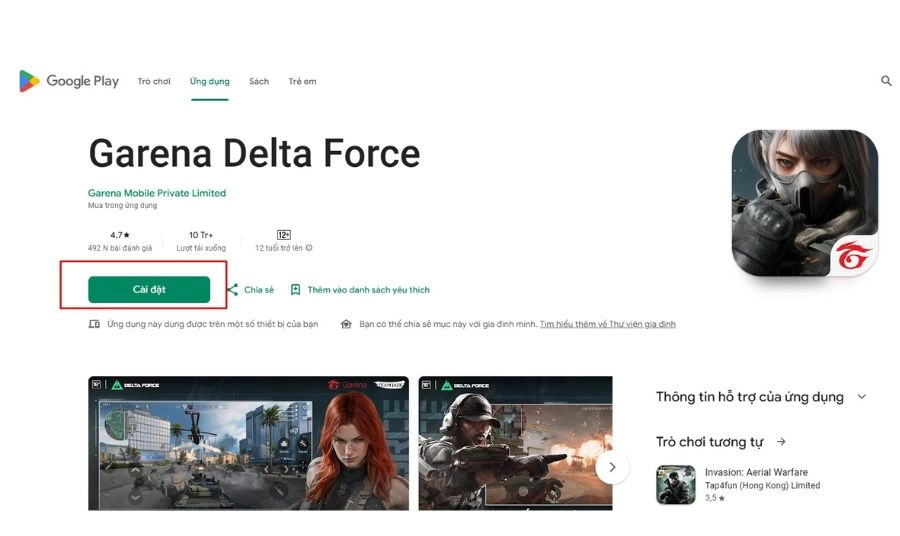
Task: Go to the Trẻ em tab
Action: coord(302,81)
